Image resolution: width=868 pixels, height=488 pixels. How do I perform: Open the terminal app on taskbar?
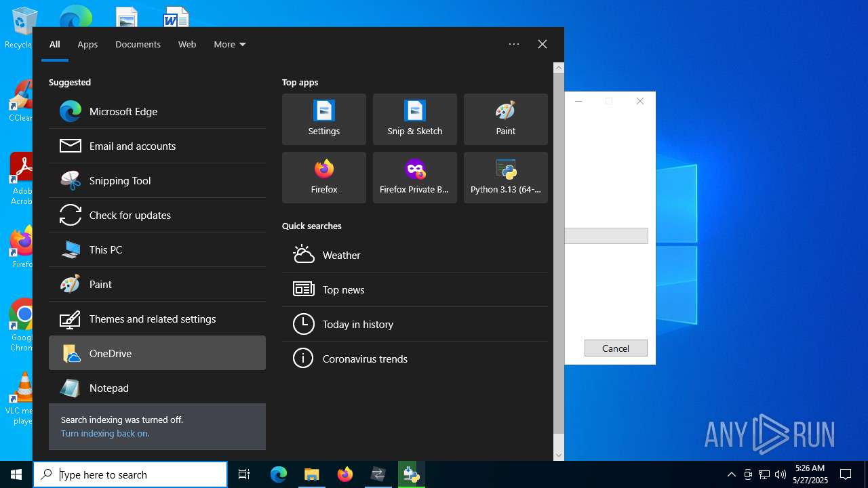click(x=378, y=474)
